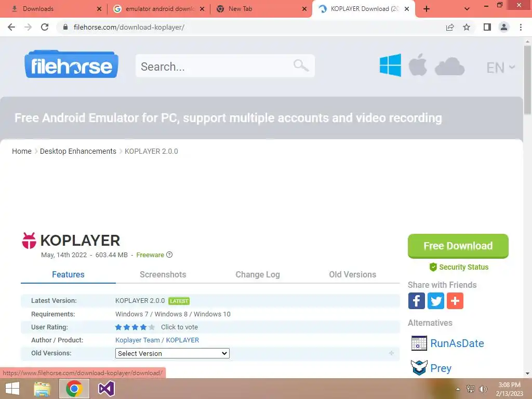532x399 pixels.
Task: Open the Chrome three-dot menu
Action: (x=521, y=27)
